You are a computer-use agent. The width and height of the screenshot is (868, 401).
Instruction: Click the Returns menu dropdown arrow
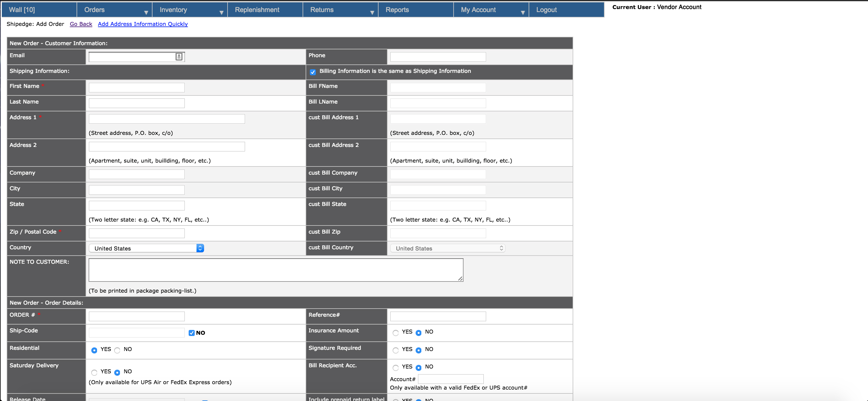[372, 12]
